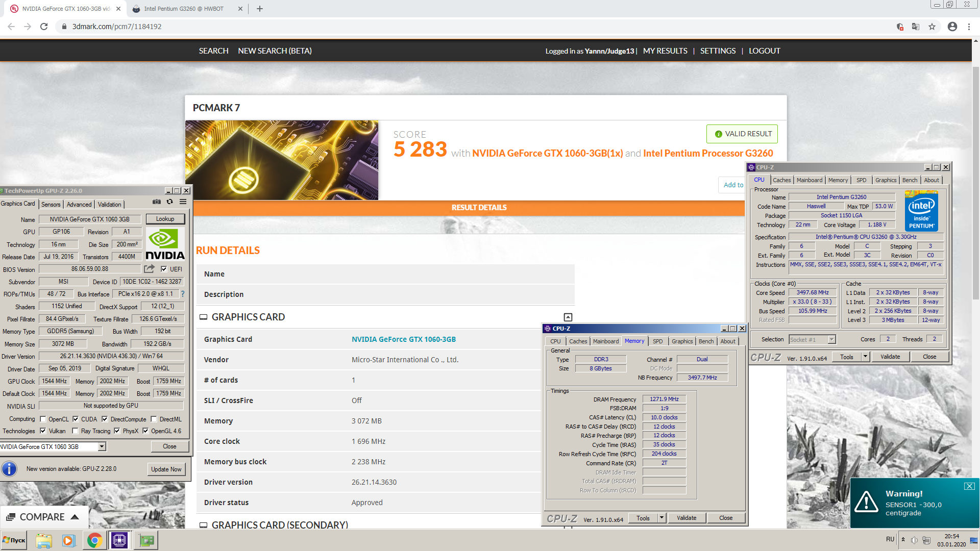Open Chrome from the taskbar
Screen dimensions: 980x551
[94, 540]
